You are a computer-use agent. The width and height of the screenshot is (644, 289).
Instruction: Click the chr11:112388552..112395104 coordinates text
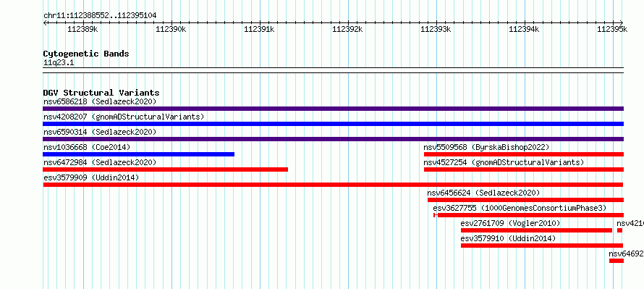(x=100, y=15)
